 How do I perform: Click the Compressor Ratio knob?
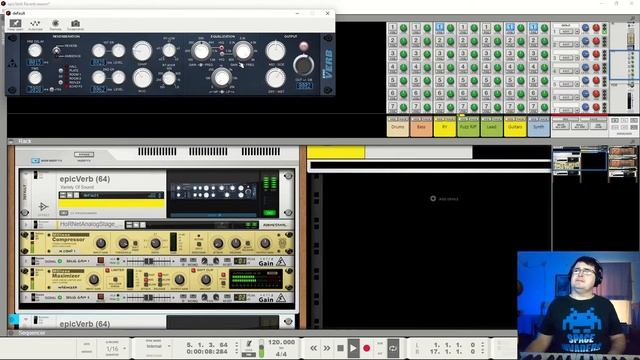pos(155,244)
